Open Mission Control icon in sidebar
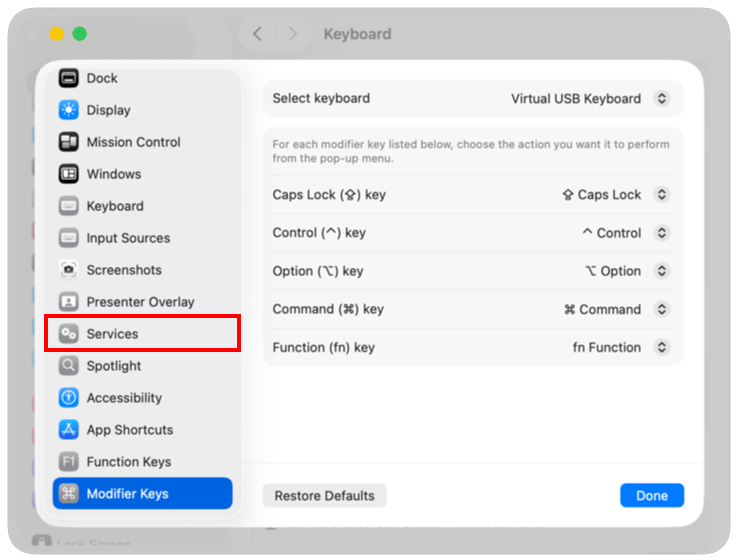The height and width of the screenshot is (560, 736). coord(68,142)
